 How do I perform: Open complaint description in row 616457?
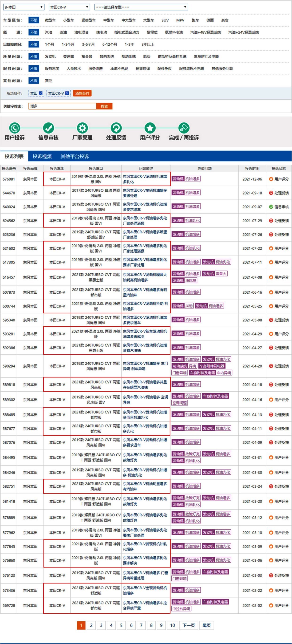[x=145, y=277]
